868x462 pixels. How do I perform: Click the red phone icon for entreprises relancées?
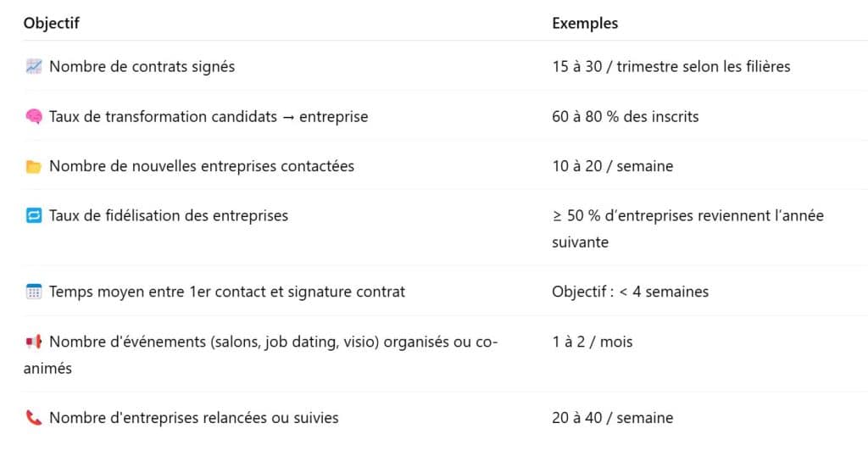(x=33, y=418)
